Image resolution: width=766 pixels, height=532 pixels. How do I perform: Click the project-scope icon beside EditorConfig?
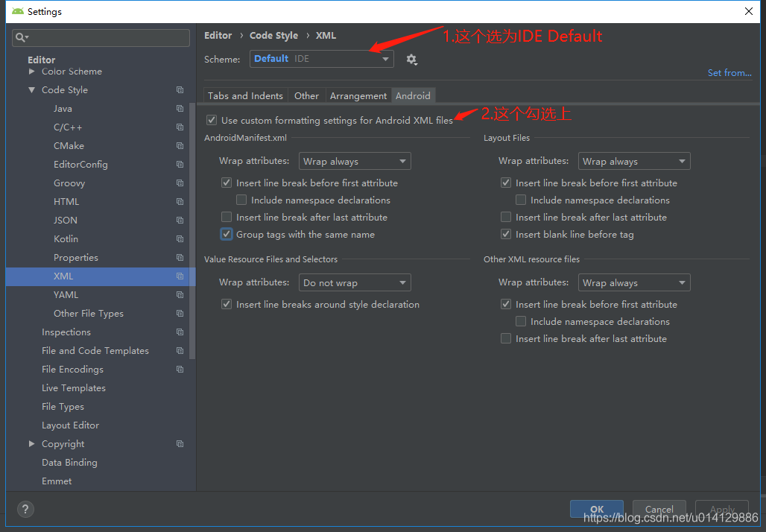tap(180, 164)
